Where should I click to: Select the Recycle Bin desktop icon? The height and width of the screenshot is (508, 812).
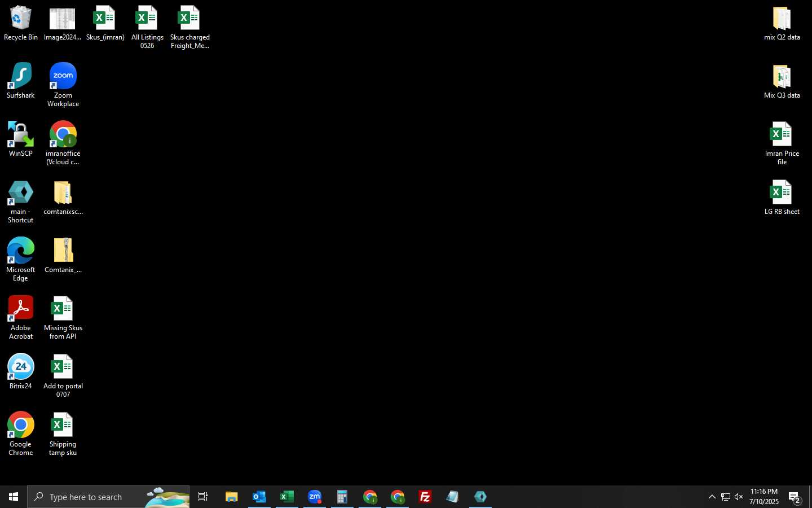click(x=21, y=24)
